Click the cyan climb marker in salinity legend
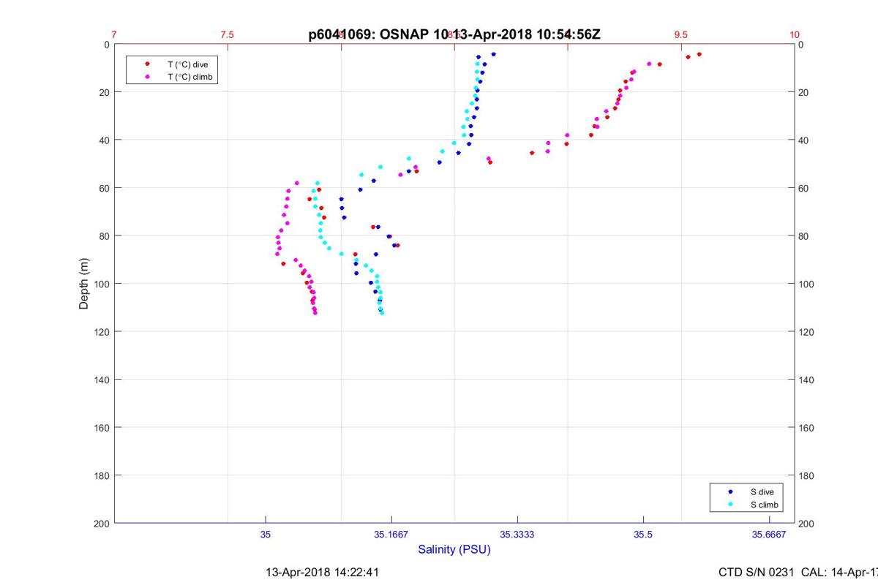 tap(730, 505)
